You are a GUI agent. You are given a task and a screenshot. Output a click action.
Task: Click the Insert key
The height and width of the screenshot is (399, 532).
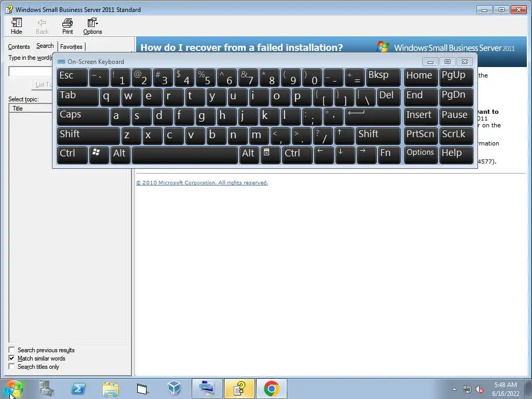click(421, 116)
